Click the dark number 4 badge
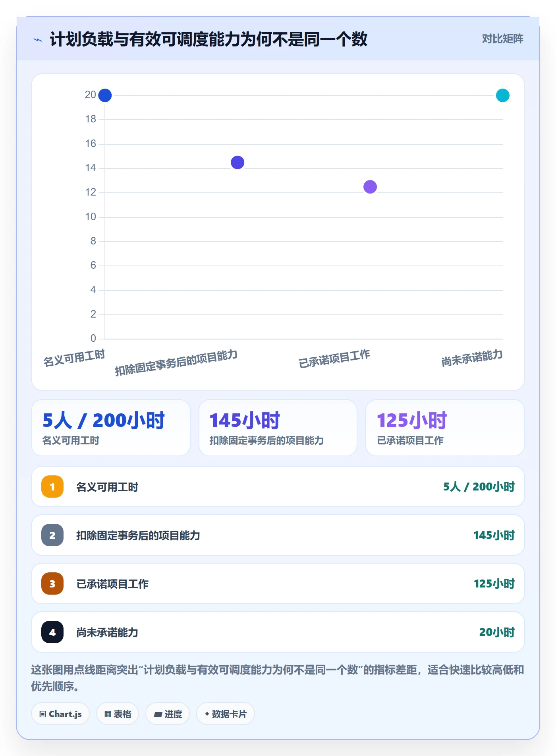Screen dimensions: 556x756 pos(52,632)
